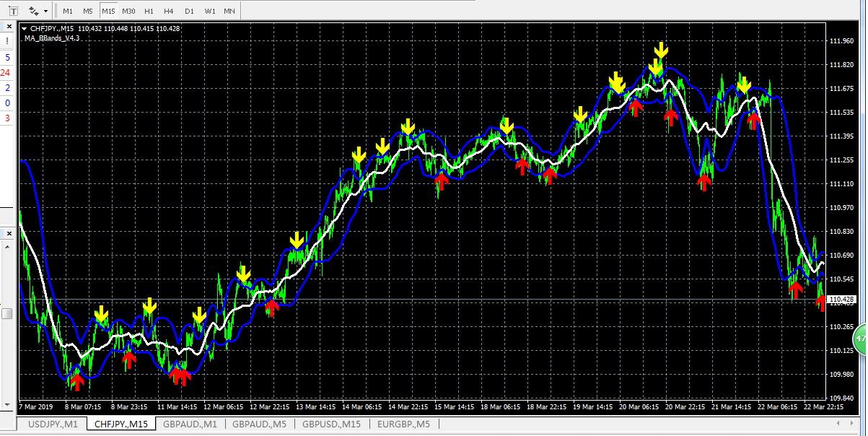
Task: Open the USDJPY.,M1 chart tab
Action: pyautogui.click(x=53, y=424)
